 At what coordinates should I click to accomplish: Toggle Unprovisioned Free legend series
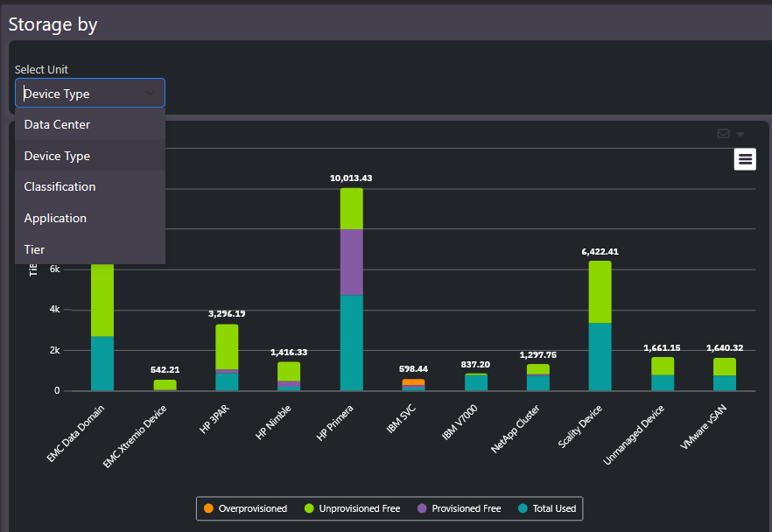tap(352, 508)
